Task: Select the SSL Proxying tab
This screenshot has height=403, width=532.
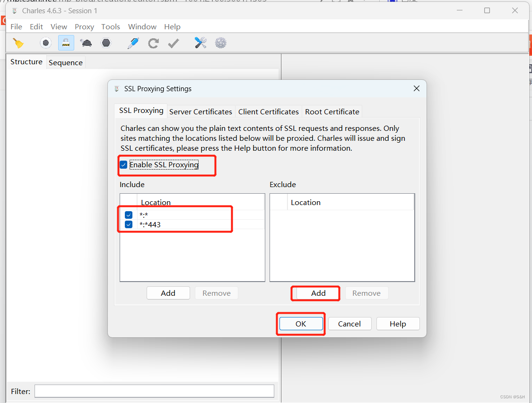Action: tap(141, 111)
